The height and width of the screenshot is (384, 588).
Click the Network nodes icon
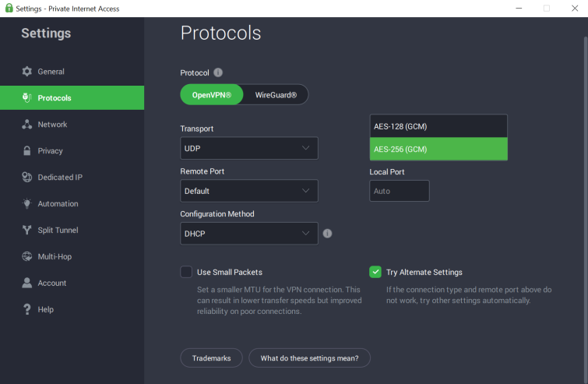(27, 125)
